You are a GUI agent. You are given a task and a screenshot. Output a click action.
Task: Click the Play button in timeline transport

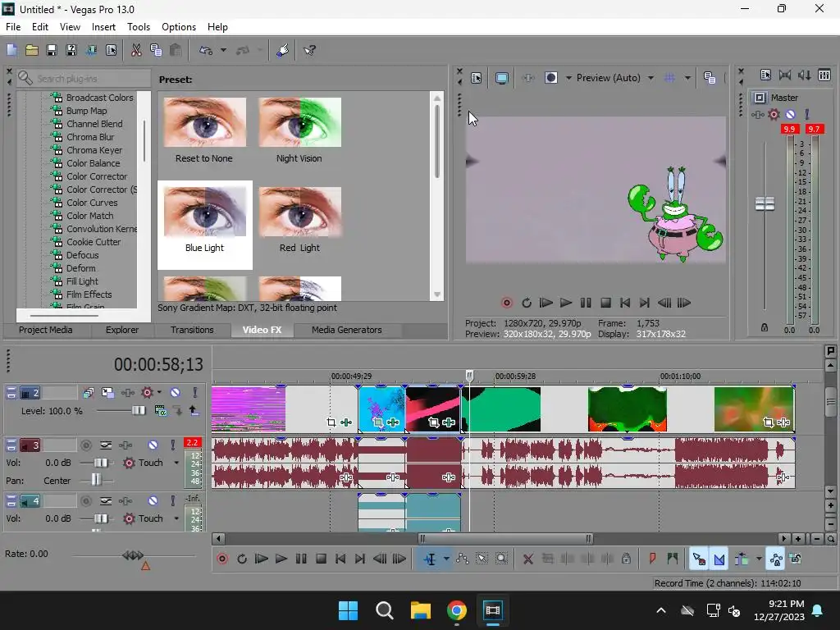(x=281, y=559)
